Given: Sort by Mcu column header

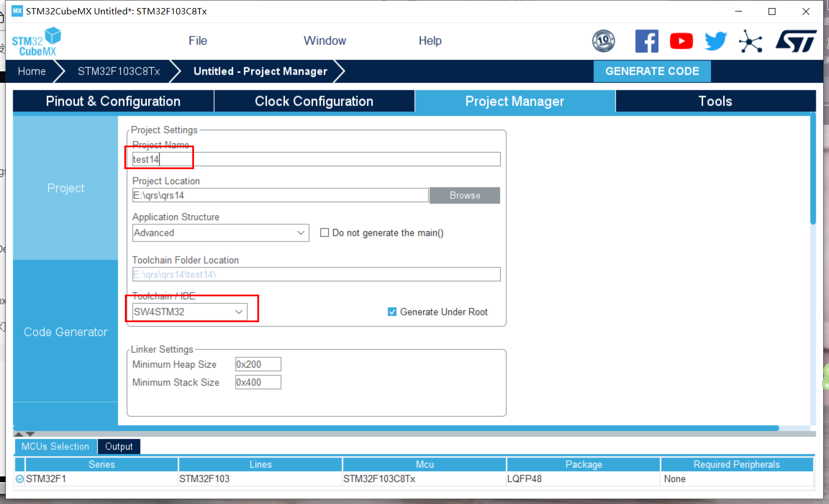Looking at the screenshot, I should click(424, 464).
